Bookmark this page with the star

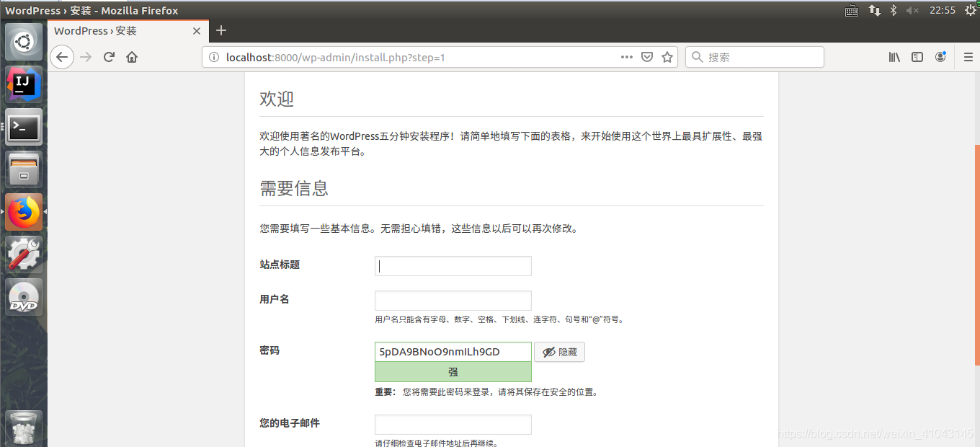coord(667,57)
